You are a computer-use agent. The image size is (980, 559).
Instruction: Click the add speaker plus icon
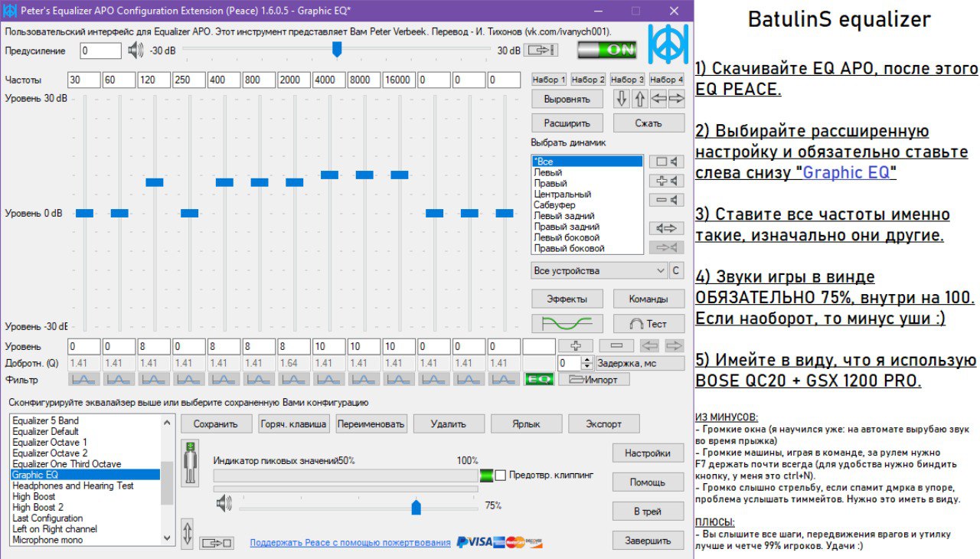coord(666,181)
